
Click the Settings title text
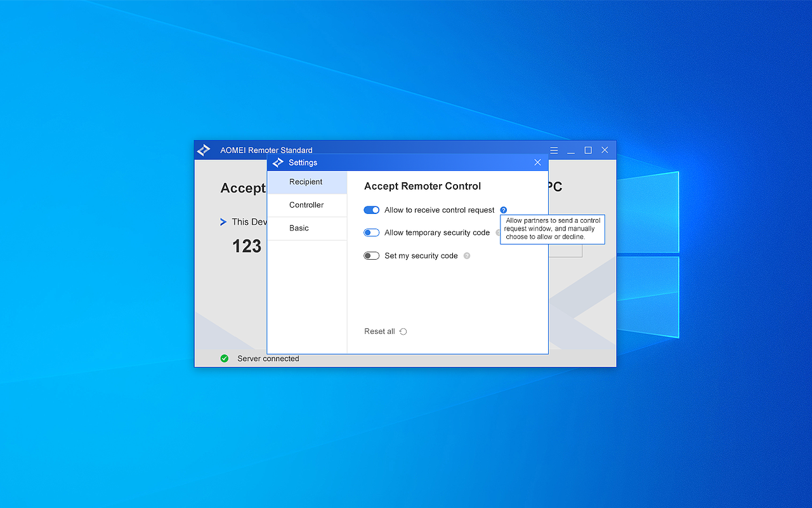pos(303,163)
